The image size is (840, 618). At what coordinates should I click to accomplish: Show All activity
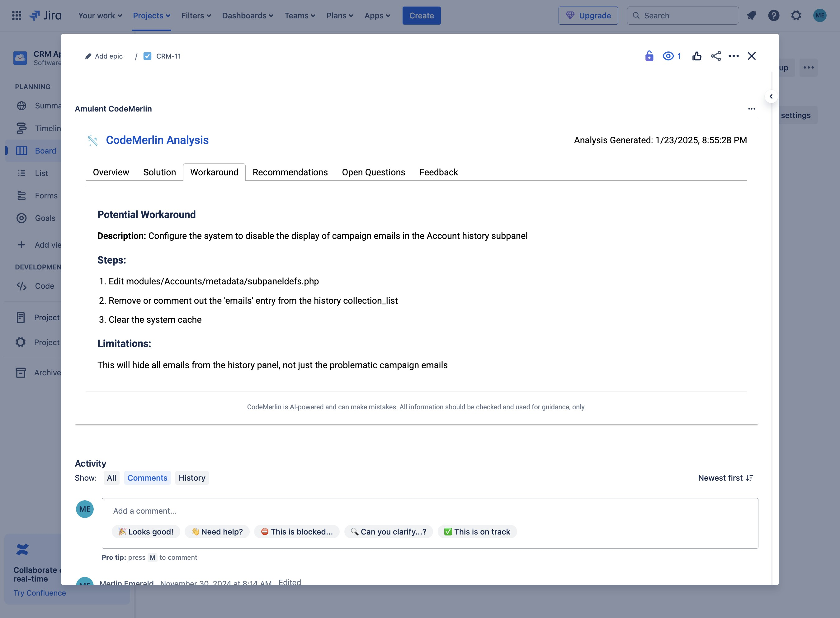click(x=111, y=478)
